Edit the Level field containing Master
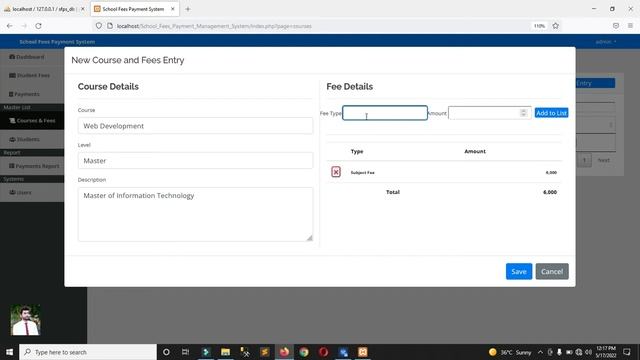Screen dimensions: 640x360 (195, 160)
